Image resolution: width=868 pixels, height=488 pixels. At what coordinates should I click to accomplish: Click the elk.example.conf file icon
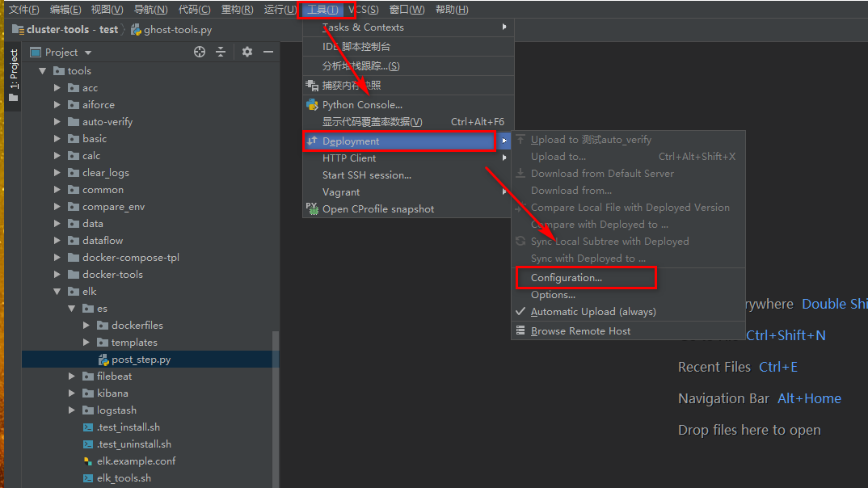88,461
